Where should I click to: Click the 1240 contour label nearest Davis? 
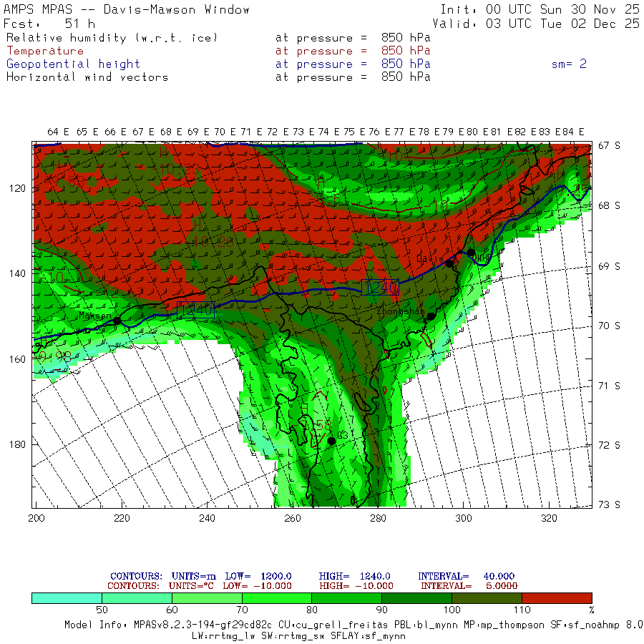[x=380, y=287]
